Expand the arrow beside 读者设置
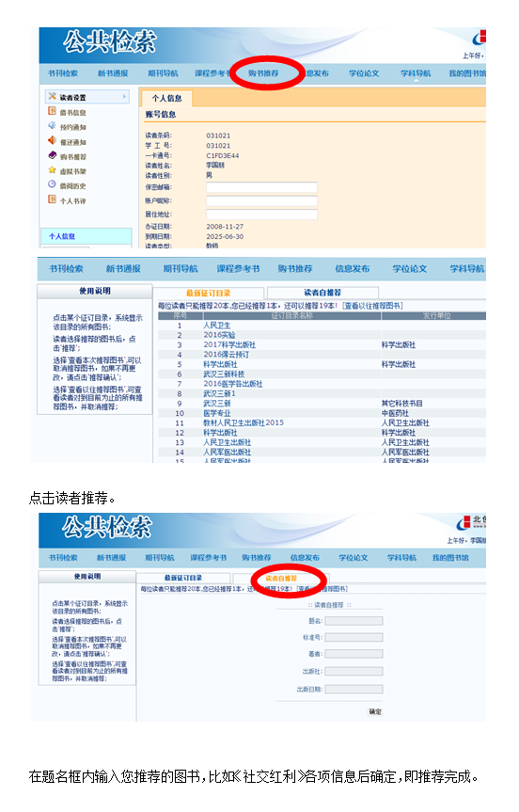This screenshot has height=812, width=519. coord(124,97)
